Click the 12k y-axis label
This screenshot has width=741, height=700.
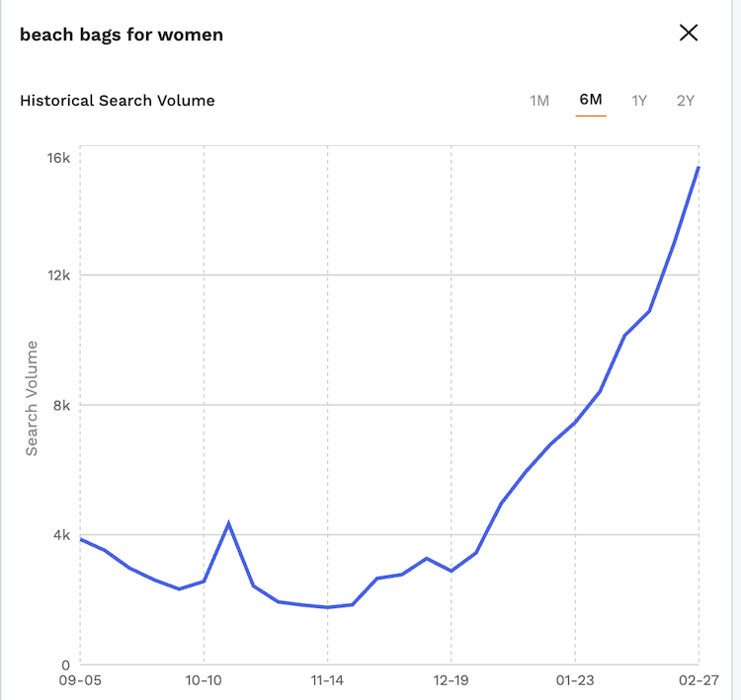(58, 275)
